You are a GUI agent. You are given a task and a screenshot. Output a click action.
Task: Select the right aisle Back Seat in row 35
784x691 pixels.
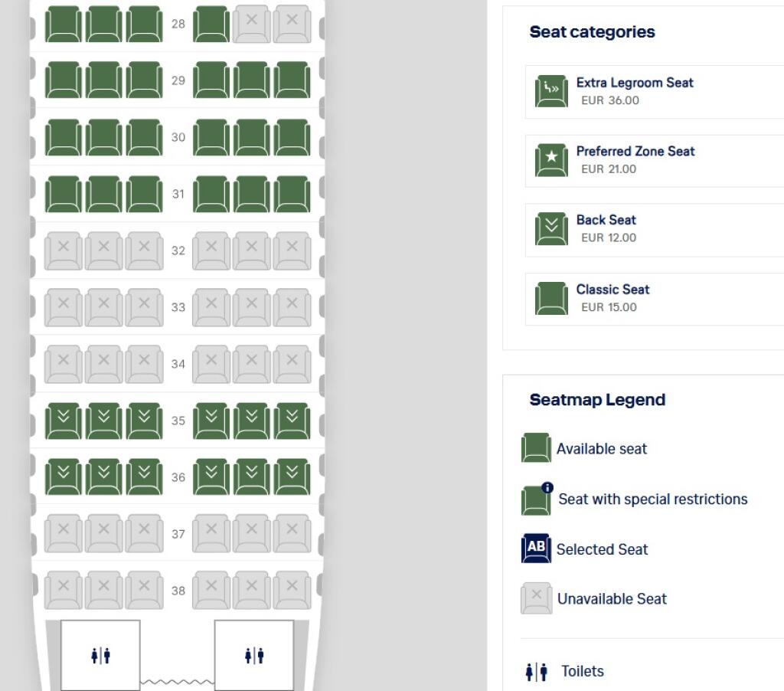pos(211,421)
